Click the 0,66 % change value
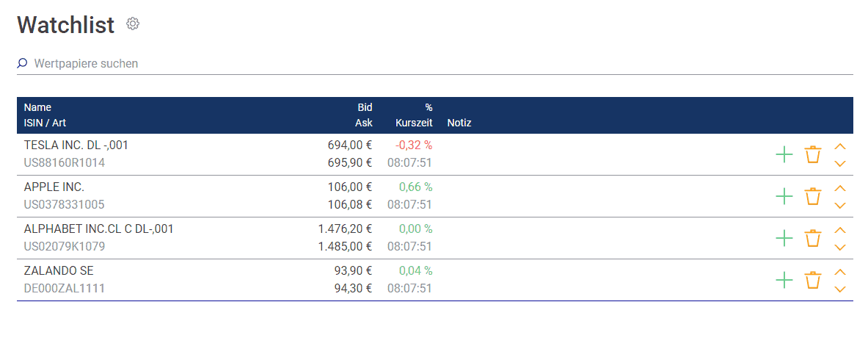 (416, 187)
